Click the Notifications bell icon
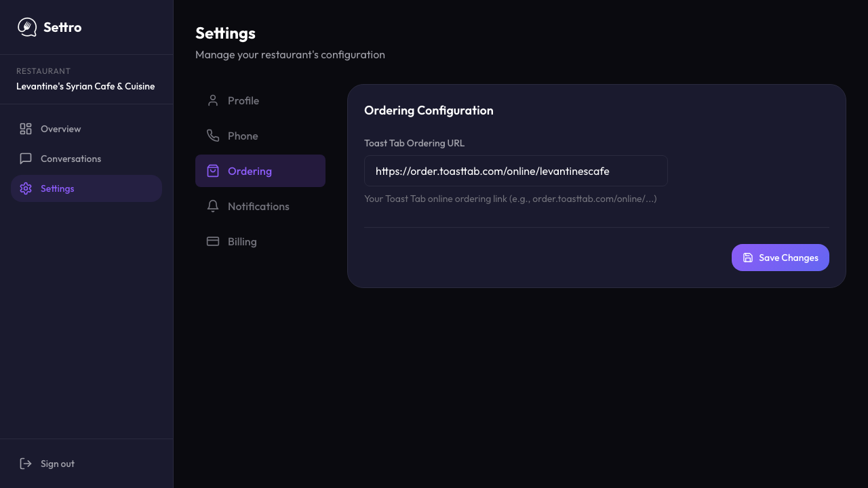This screenshot has width=868, height=488. pyautogui.click(x=213, y=206)
